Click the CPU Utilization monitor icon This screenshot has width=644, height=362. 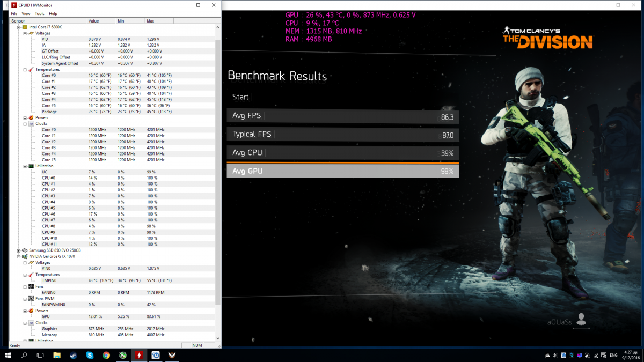(x=31, y=166)
